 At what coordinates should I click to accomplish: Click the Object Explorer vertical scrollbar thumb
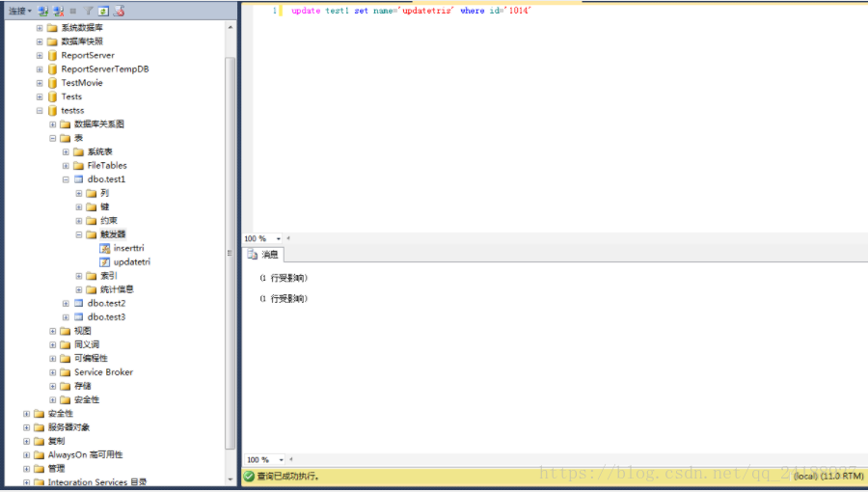(231, 253)
